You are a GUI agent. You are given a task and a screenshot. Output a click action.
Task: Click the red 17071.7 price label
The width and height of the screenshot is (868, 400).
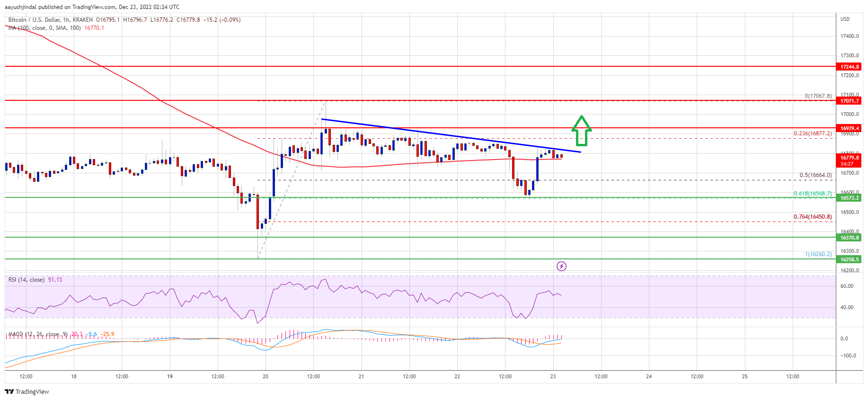(x=849, y=101)
